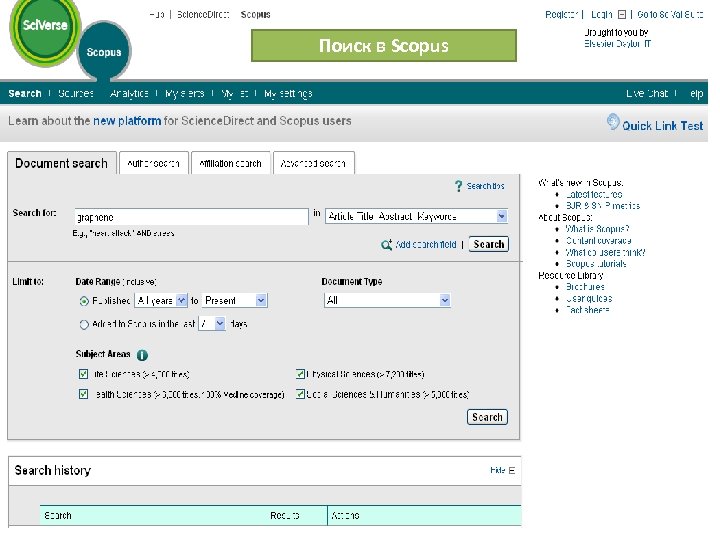Viewport: 720px width, 540px height.
Task: Open User guides link
Action: coord(589,298)
